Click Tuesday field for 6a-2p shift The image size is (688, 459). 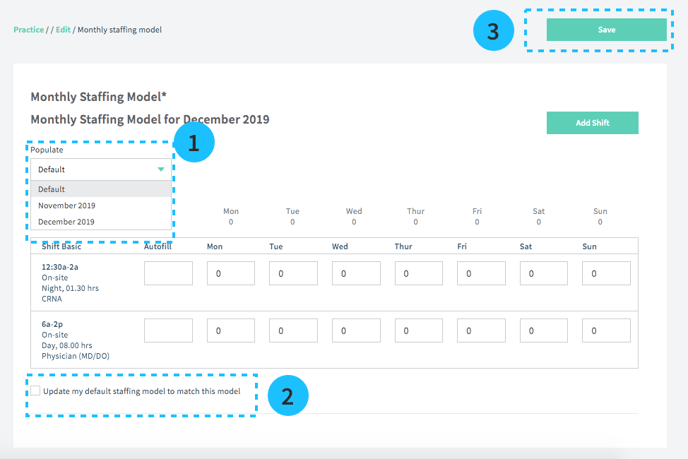tap(293, 331)
